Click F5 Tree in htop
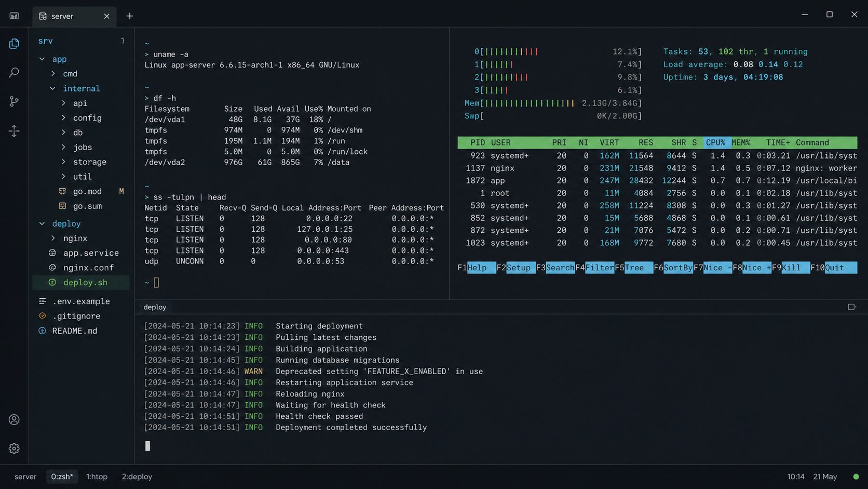This screenshot has height=489, width=868. tap(634, 268)
